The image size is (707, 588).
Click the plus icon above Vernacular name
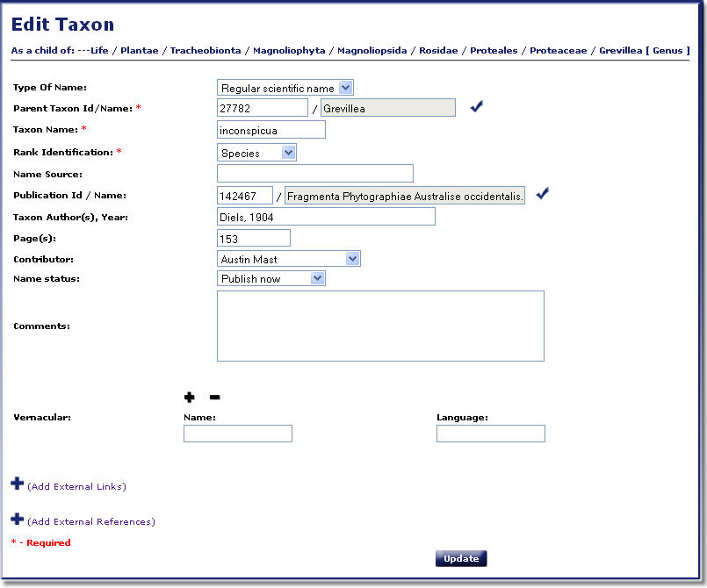[x=189, y=398]
